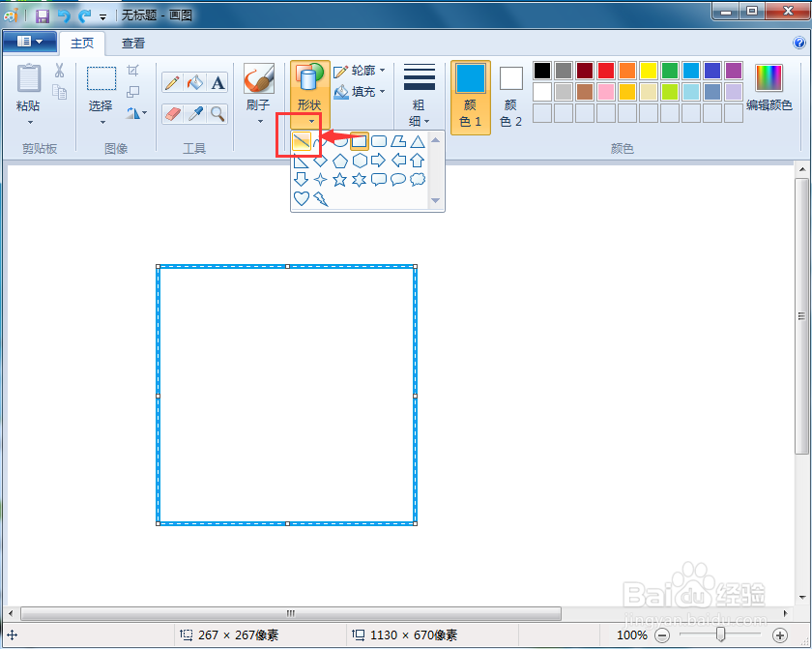The width and height of the screenshot is (812, 649).
Task: Click the Cut scissors icon
Action: pyautogui.click(x=59, y=71)
